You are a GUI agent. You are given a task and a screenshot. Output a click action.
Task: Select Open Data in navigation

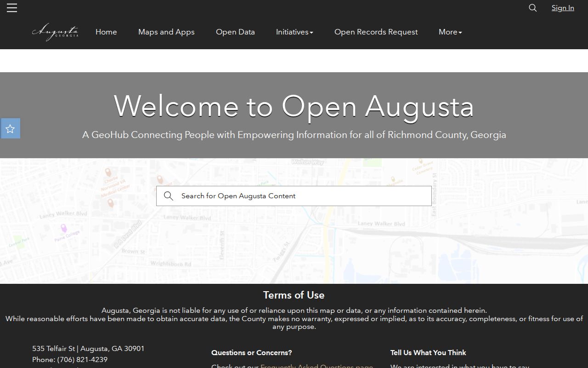[x=235, y=32]
